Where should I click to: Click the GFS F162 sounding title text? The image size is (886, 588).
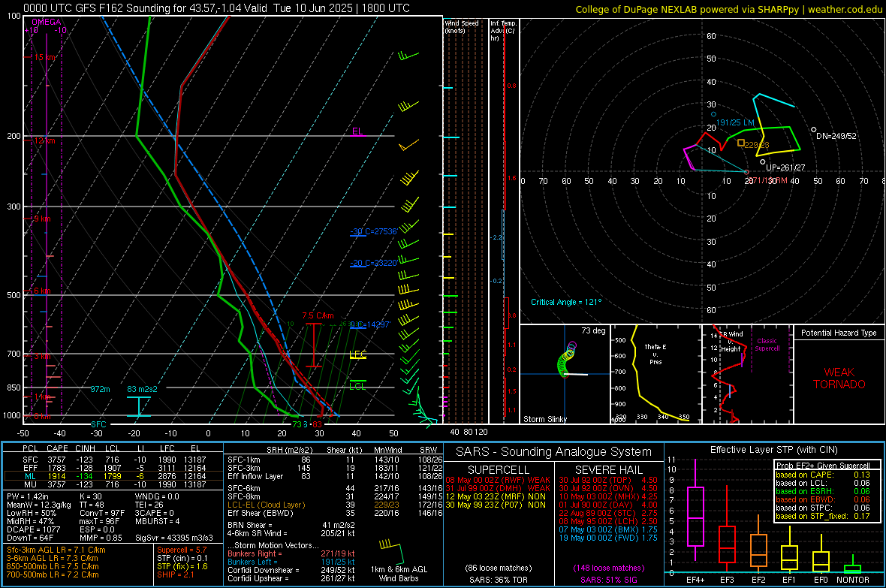(x=216, y=8)
